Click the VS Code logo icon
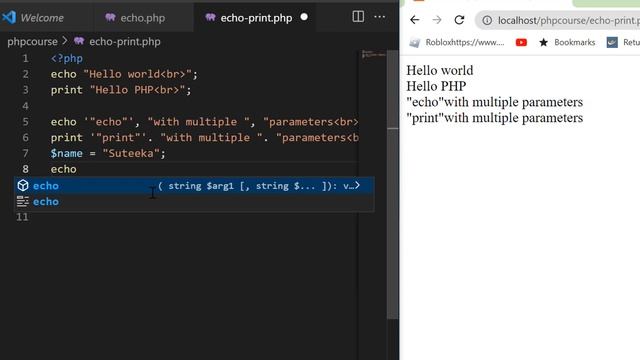Screen dimensions: 640x360 point(9,18)
